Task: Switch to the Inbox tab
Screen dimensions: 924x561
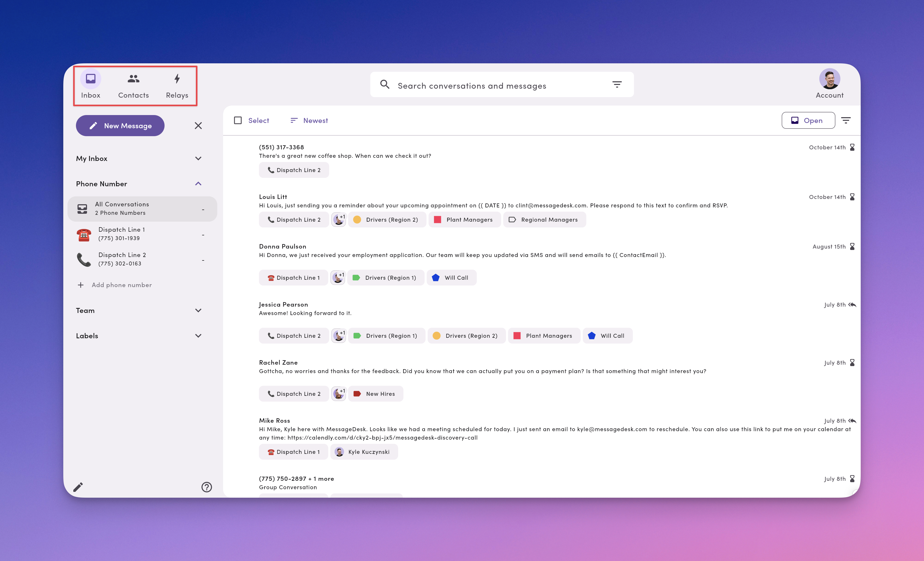Action: [x=90, y=79]
